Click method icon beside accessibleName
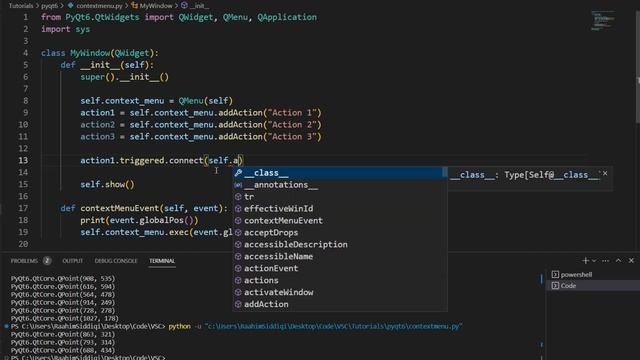Image resolution: width=640 pixels, height=360 pixels. click(x=238, y=256)
